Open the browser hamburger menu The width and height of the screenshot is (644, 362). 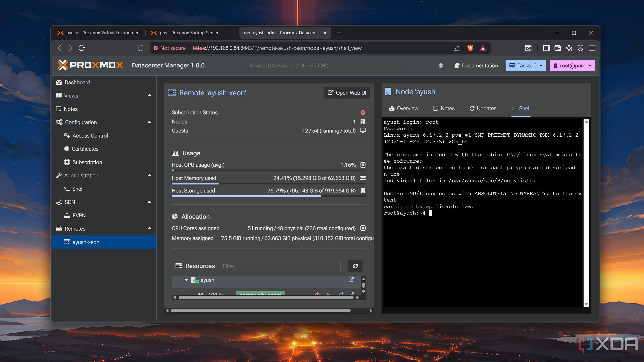click(592, 48)
